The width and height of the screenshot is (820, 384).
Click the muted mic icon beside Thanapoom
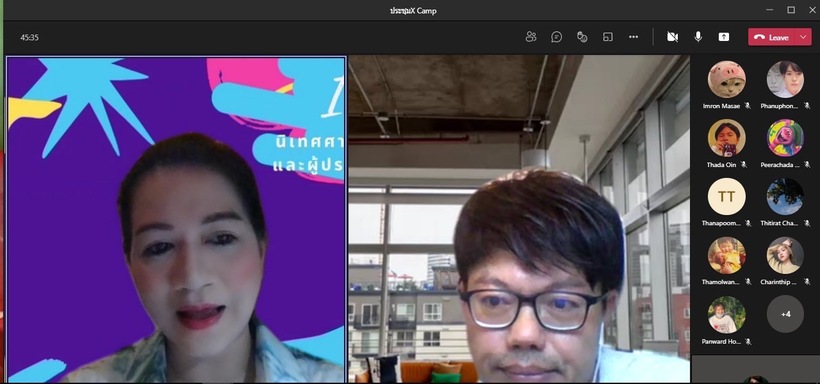[x=748, y=223]
